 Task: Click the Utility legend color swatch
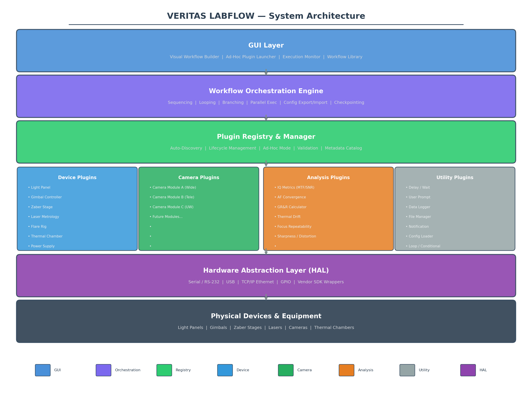407,370
